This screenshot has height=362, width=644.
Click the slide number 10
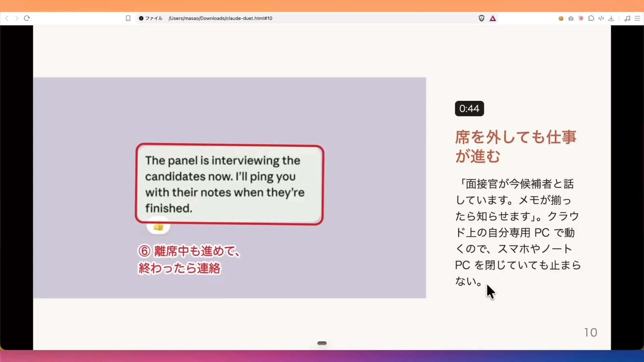coord(591,333)
